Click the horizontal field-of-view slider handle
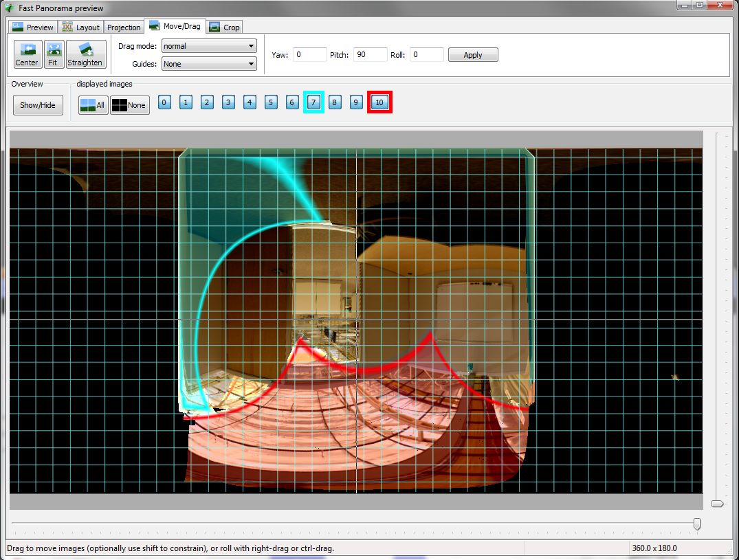Image resolution: width=739 pixels, height=560 pixels. click(697, 524)
